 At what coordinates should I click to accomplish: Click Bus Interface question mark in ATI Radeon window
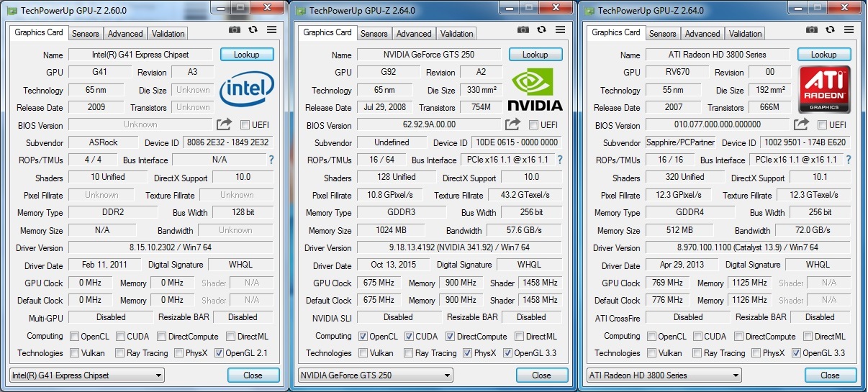tap(848, 160)
